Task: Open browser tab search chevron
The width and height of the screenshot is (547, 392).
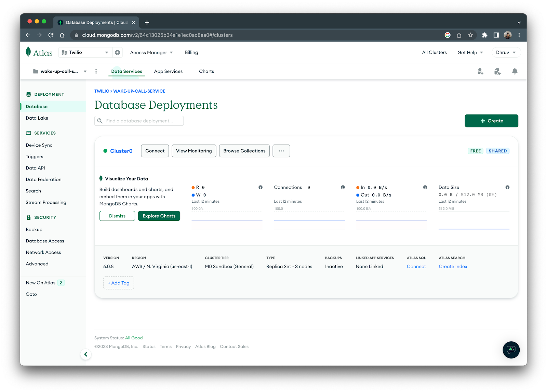Action: [519, 23]
